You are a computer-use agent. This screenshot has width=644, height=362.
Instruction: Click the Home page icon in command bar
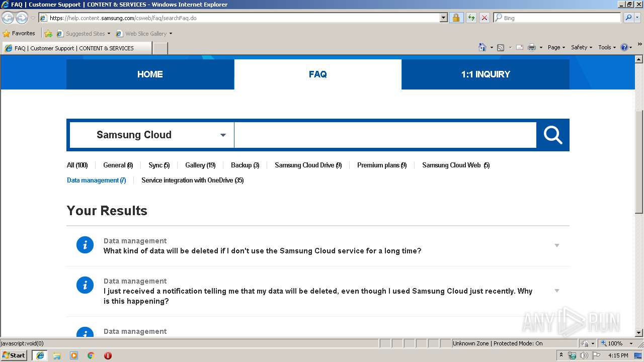coord(482,47)
